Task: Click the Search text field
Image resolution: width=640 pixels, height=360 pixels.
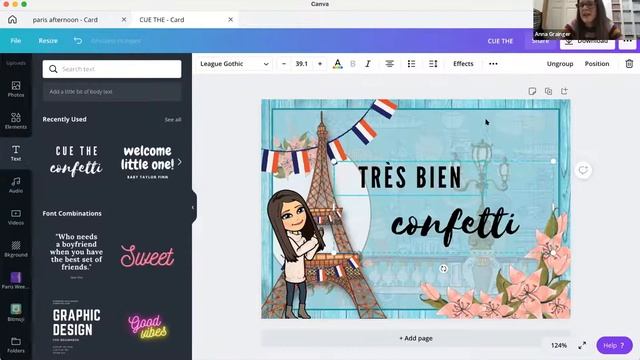Action: coord(112,69)
